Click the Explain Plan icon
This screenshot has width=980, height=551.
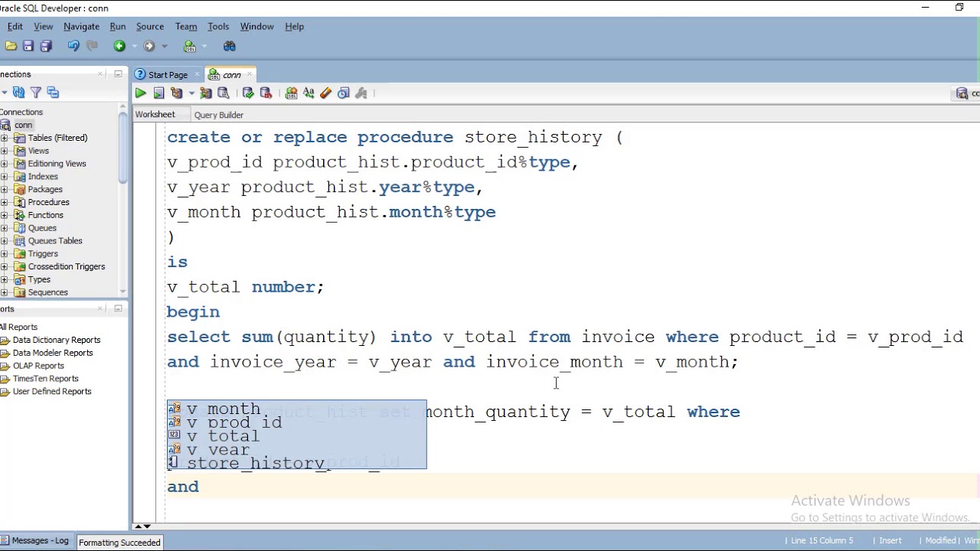click(x=177, y=93)
